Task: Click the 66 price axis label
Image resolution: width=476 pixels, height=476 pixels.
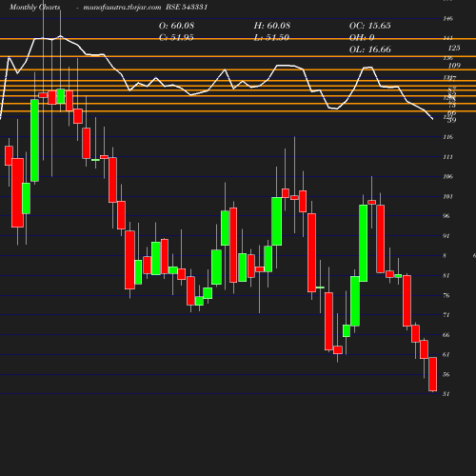Action: pos(446,335)
